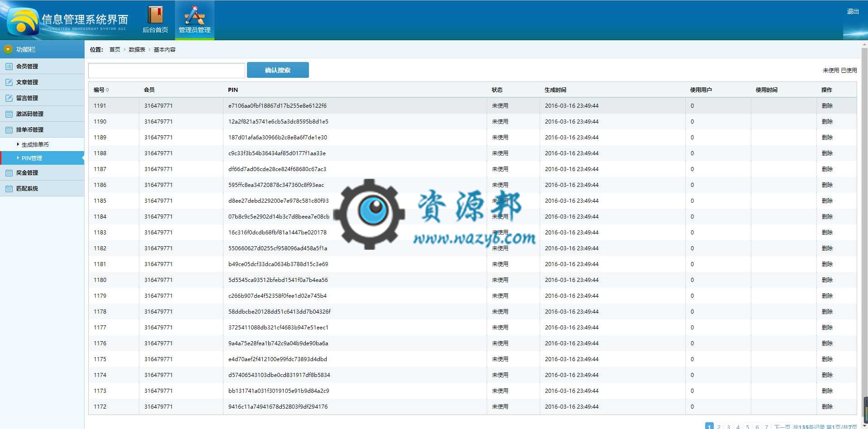Expand the 奖金管理 menu
This screenshot has height=429, width=868.
tap(42, 172)
